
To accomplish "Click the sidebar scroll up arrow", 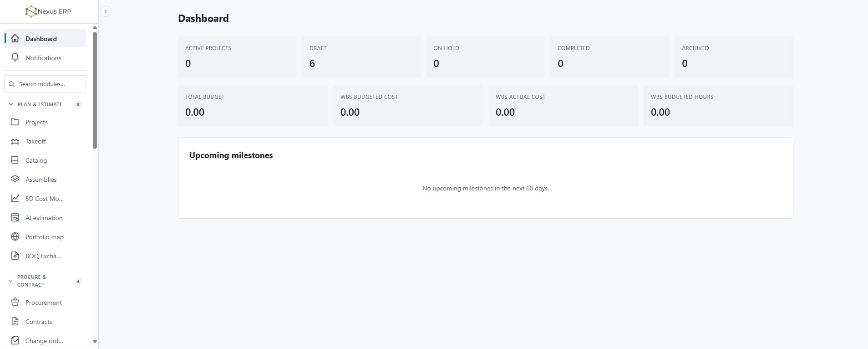I will point(95,28).
